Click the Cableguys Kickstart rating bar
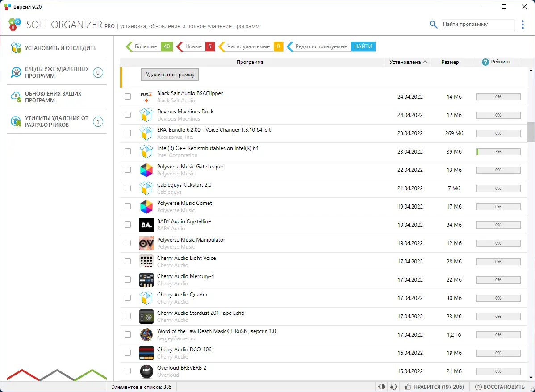This screenshot has height=392, width=535. click(498, 188)
